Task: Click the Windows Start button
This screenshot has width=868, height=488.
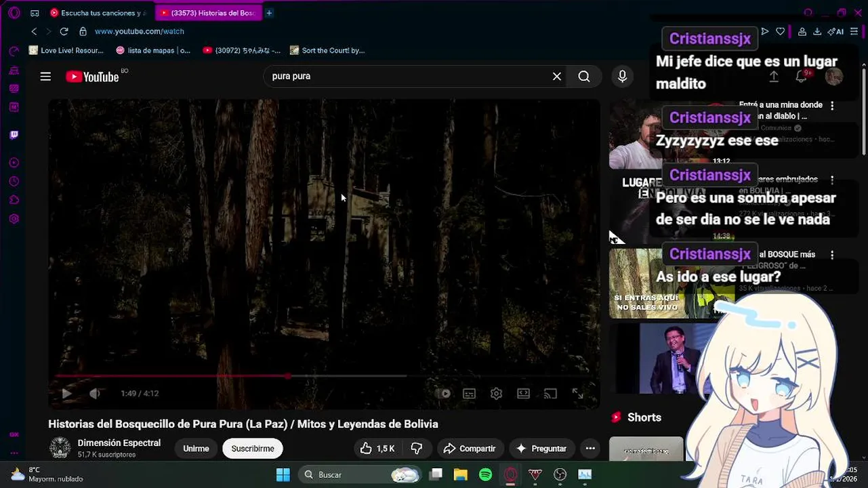Action: point(283,474)
